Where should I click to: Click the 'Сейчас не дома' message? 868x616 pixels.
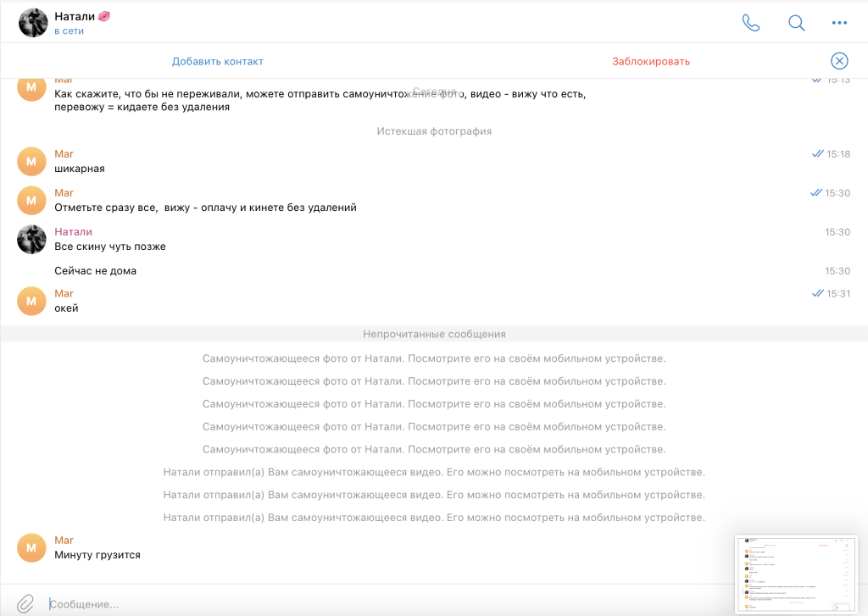pyautogui.click(x=95, y=271)
